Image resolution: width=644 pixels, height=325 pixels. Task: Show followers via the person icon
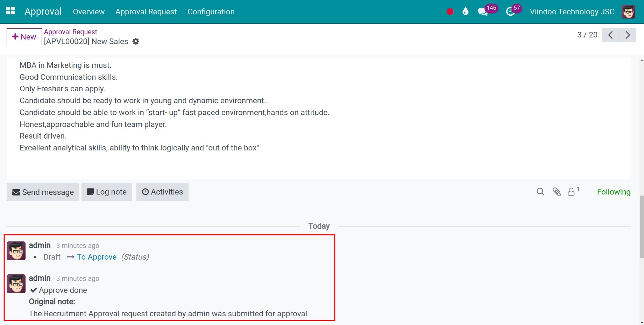[571, 192]
